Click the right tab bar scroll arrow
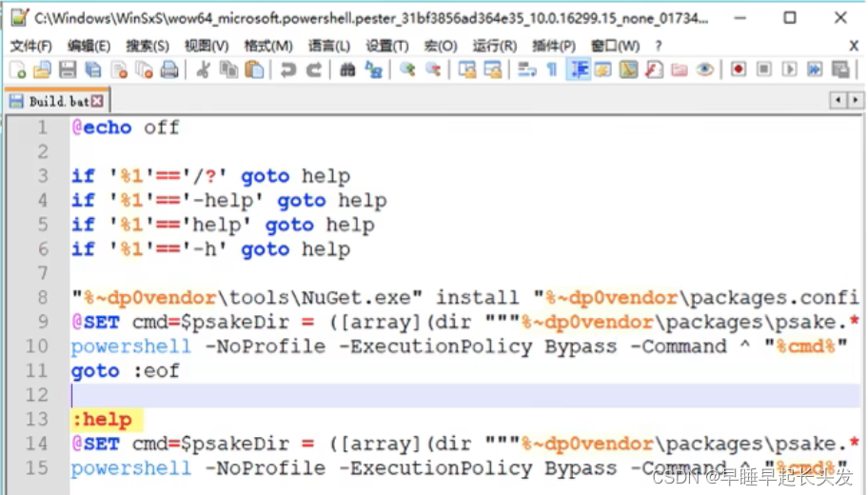The height and width of the screenshot is (495, 868). coord(856,100)
